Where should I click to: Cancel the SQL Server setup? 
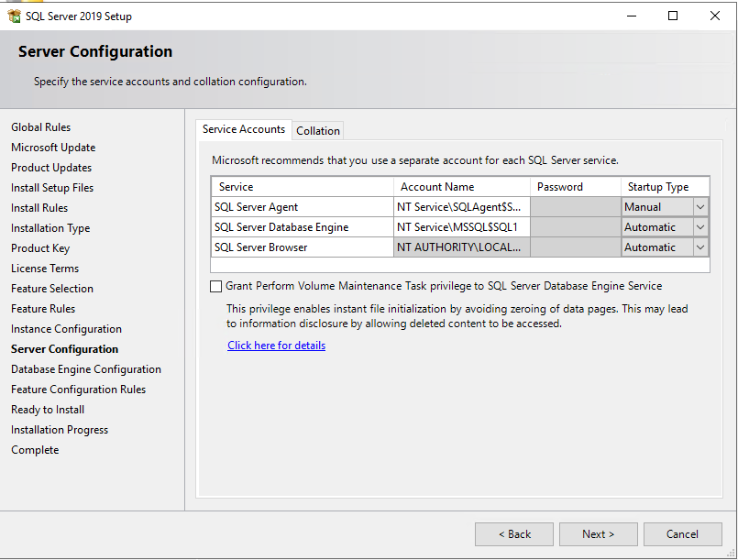click(682, 534)
